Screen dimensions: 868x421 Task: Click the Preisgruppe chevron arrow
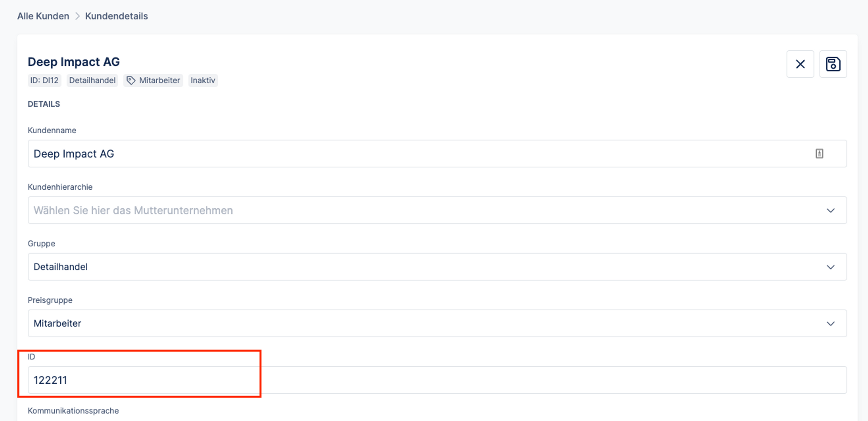[x=830, y=324]
